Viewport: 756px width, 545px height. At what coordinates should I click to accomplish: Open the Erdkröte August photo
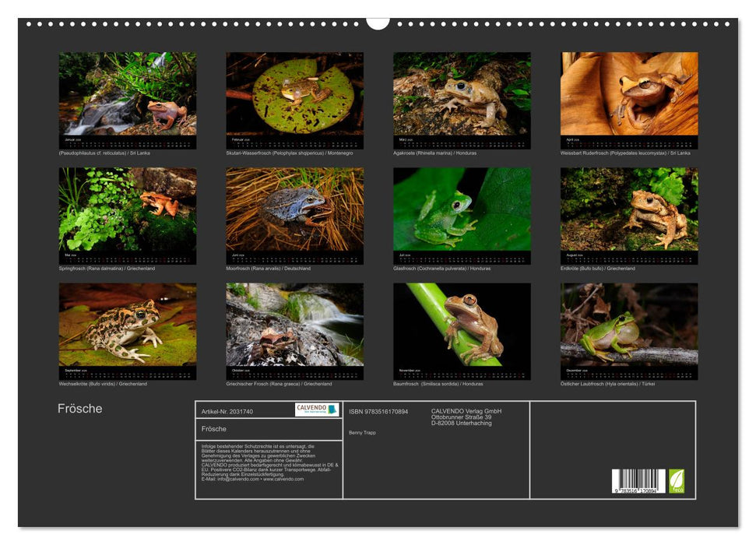pyautogui.click(x=629, y=210)
